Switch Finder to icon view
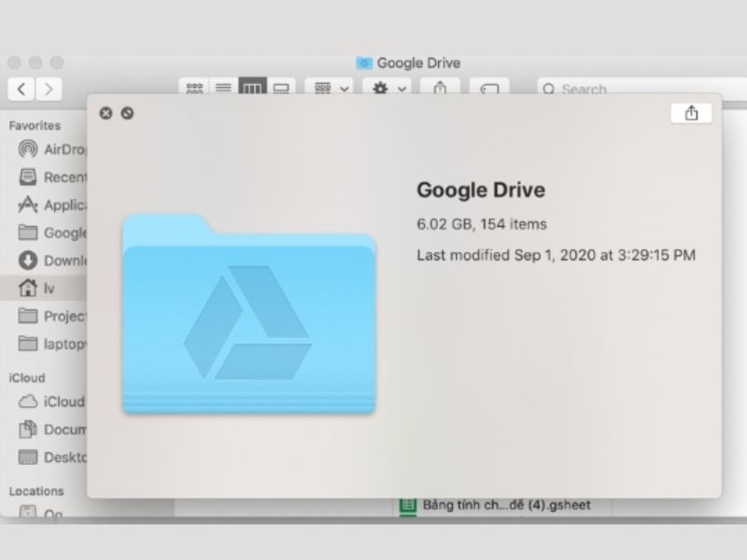Image resolution: width=747 pixels, height=560 pixels. pos(194,87)
